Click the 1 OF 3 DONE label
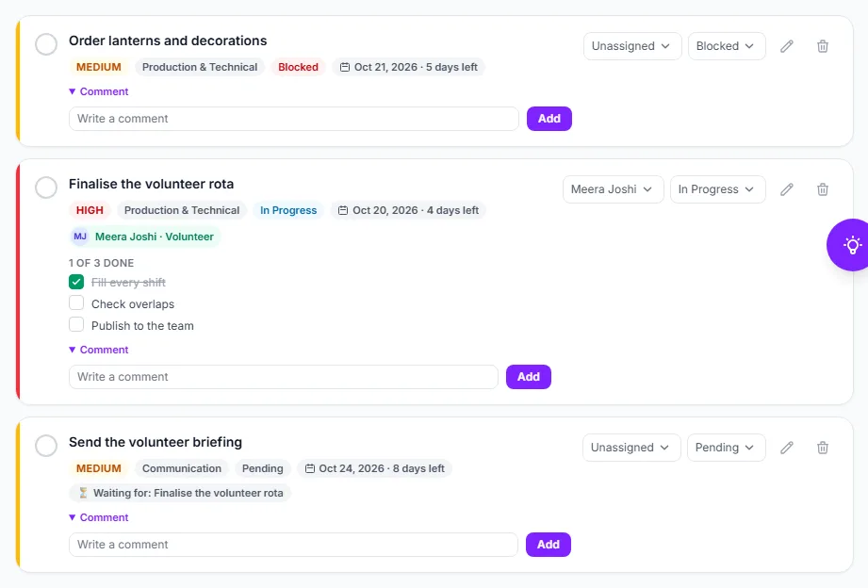Image resolution: width=868 pixels, height=588 pixels. [101, 263]
